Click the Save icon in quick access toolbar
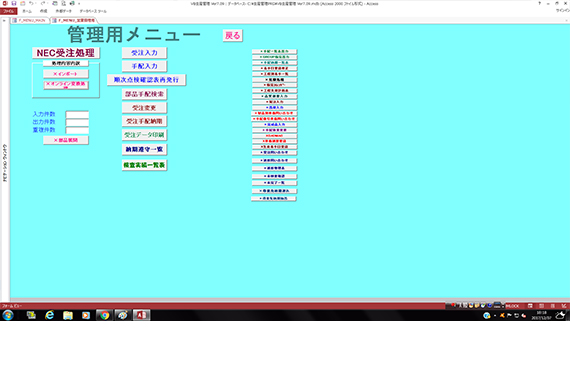The height and width of the screenshot is (370, 570). pyautogui.click(x=13, y=3)
